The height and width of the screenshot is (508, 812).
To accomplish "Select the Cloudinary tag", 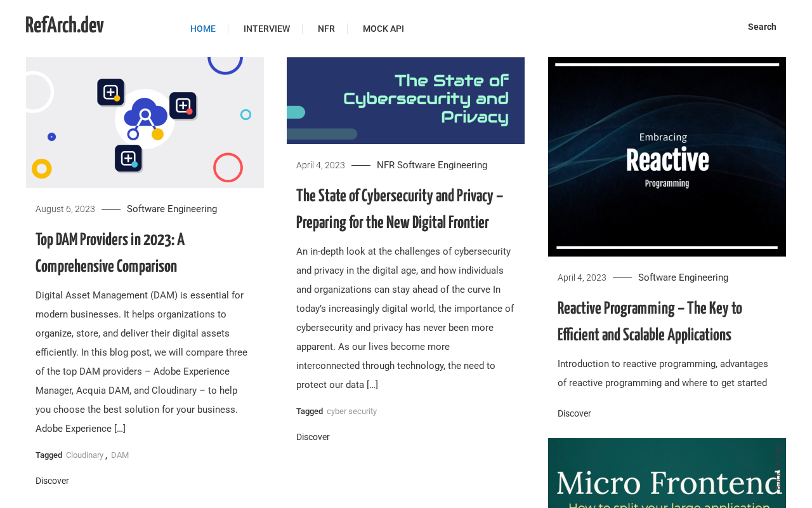I will (x=84, y=455).
